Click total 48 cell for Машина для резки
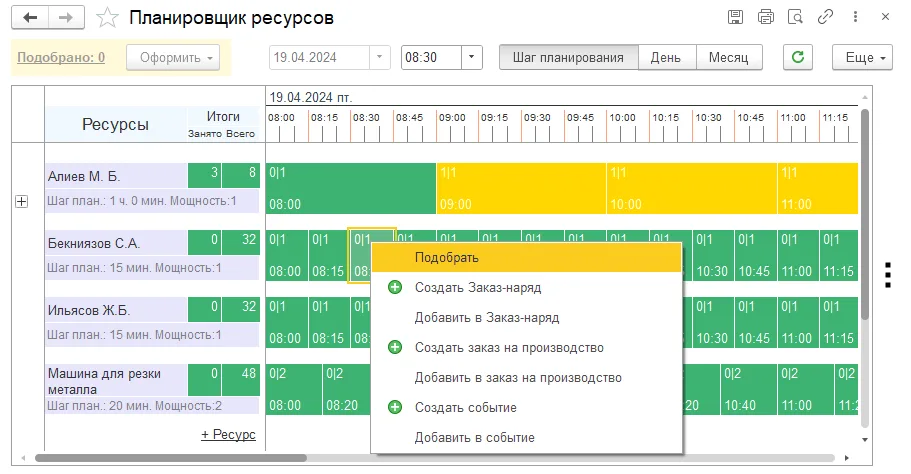911x474 pixels. click(x=242, y=380)
